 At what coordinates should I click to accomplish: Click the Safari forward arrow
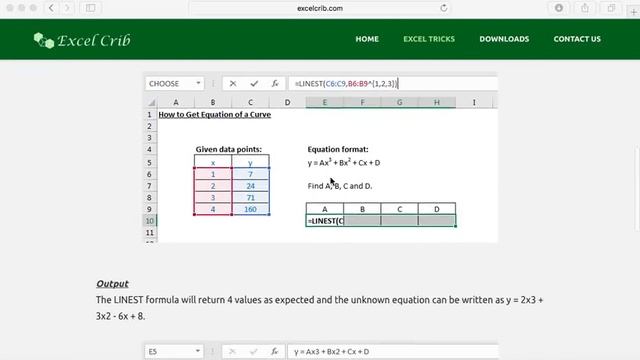click(67, 8)
